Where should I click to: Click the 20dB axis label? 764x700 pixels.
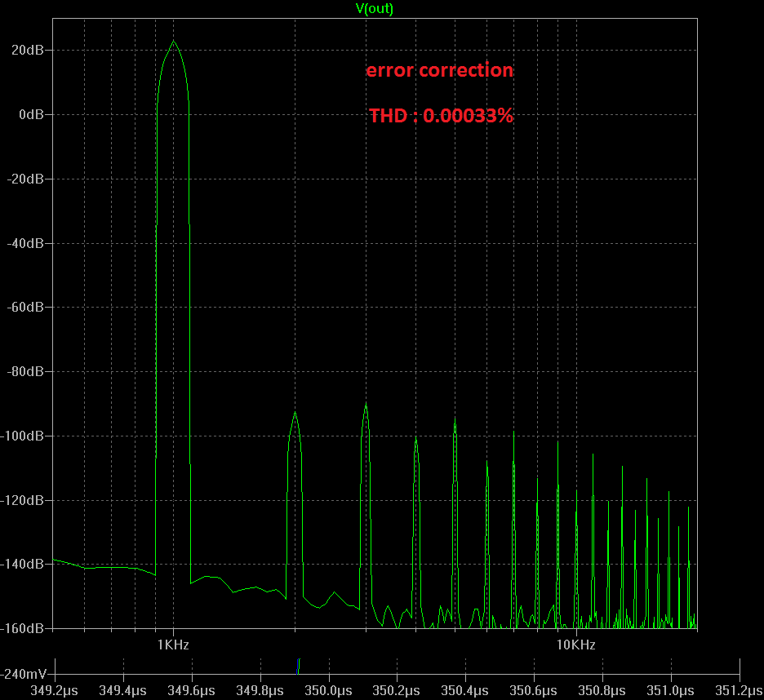(28, 50)
